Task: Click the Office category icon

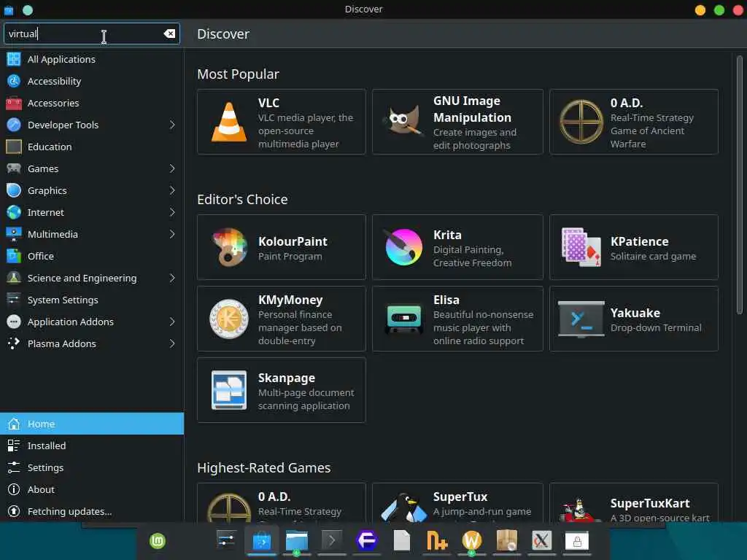Action: (14, 256)
